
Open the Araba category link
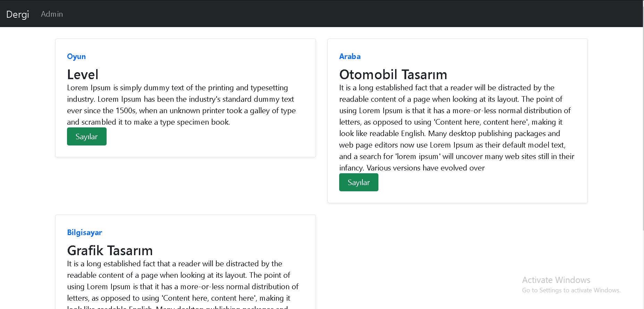coord(350,56)
